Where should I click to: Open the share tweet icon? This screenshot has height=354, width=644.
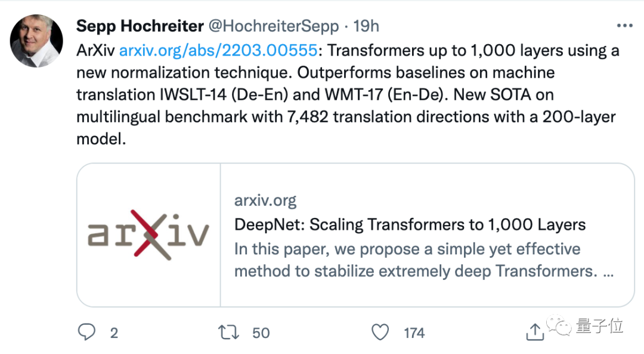pyautogui.click(x=535, y=332)
